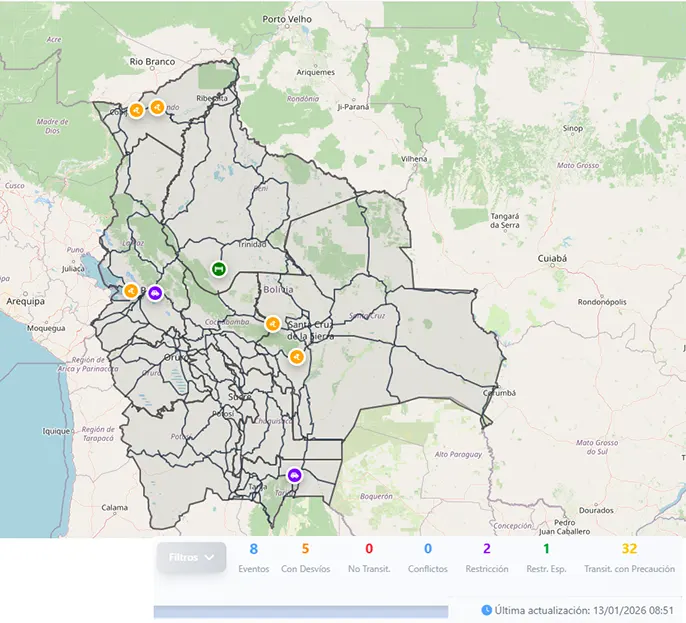This screenshot has height=623, width=686.
Task: Click orange detour marker near Cochabamba
Action: [x=272, y=323]
